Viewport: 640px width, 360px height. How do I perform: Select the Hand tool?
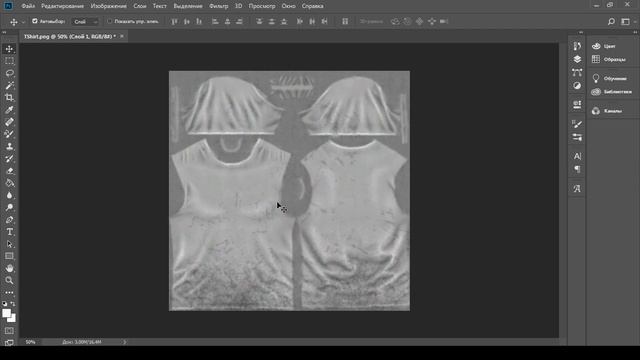click(x=9, y=269)
